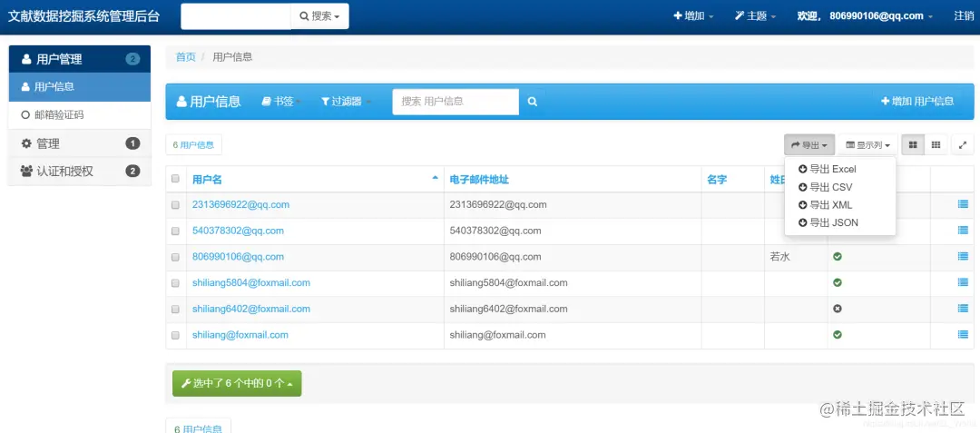This screenshot has height=433, width=980.
Task: Expand the 管理 sidebar section
Action: pos(79,143)
